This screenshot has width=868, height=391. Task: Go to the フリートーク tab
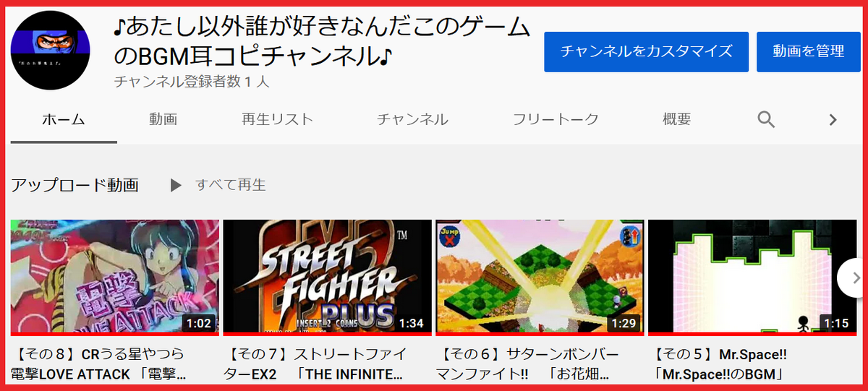(x=556, y=119)
